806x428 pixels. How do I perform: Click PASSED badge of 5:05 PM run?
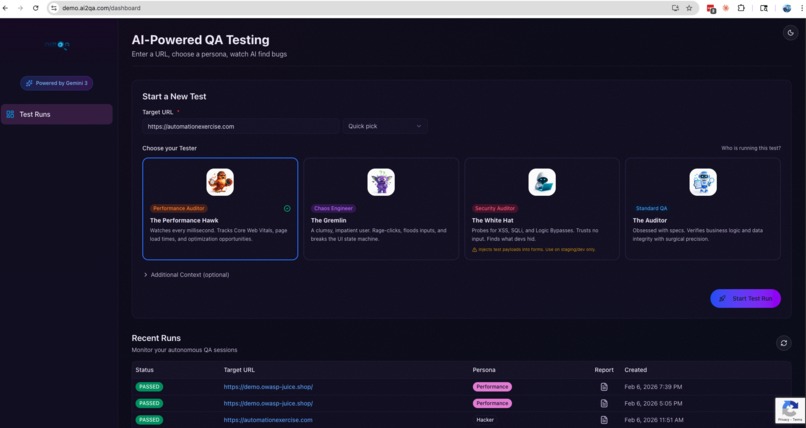[x=149, y=403]
